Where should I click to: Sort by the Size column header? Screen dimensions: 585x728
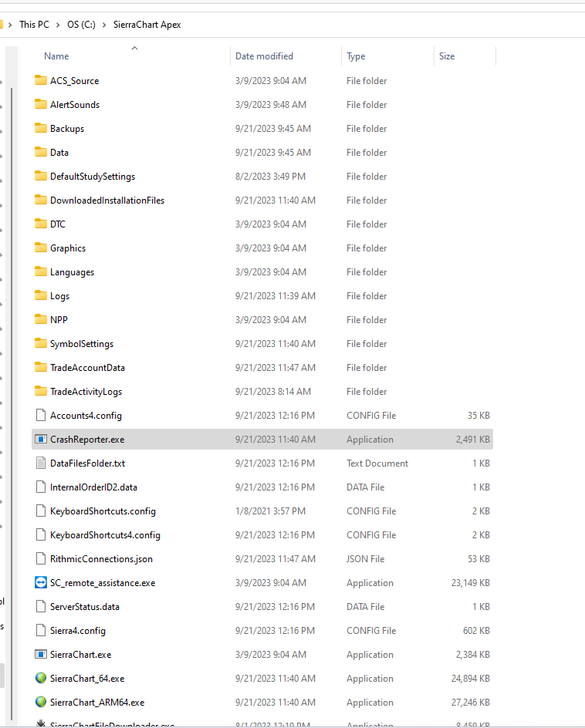(447, 56)
